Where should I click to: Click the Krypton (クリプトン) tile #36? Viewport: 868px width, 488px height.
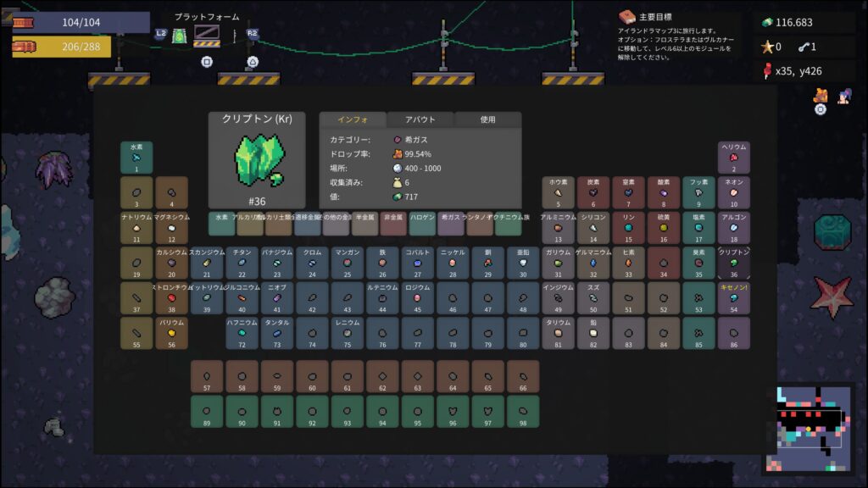pyautogui.click(x=734, y=263)
